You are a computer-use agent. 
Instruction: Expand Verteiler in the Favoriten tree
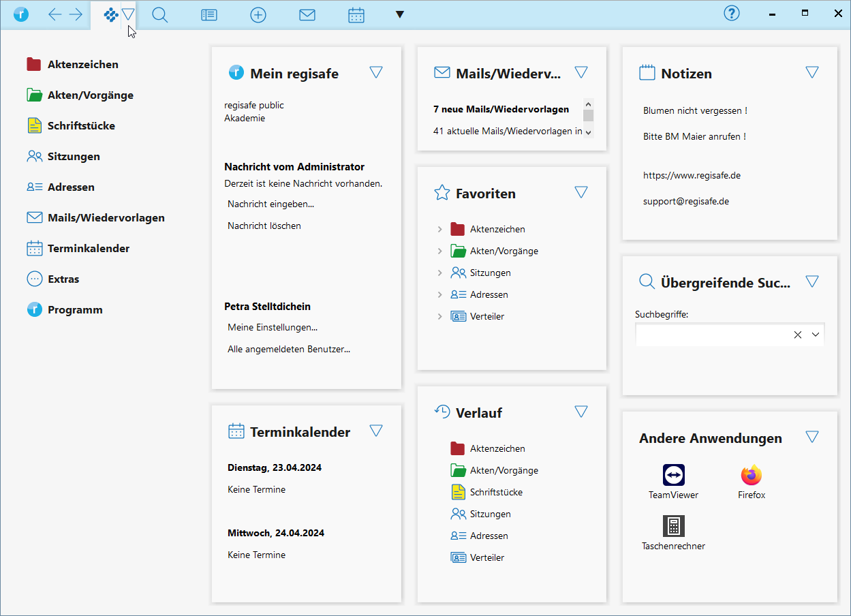(x=440, y=317)
